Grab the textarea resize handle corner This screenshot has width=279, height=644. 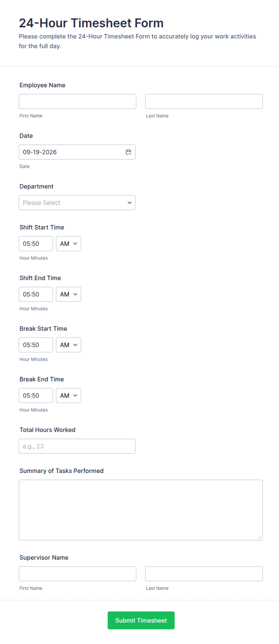point(259,537)
